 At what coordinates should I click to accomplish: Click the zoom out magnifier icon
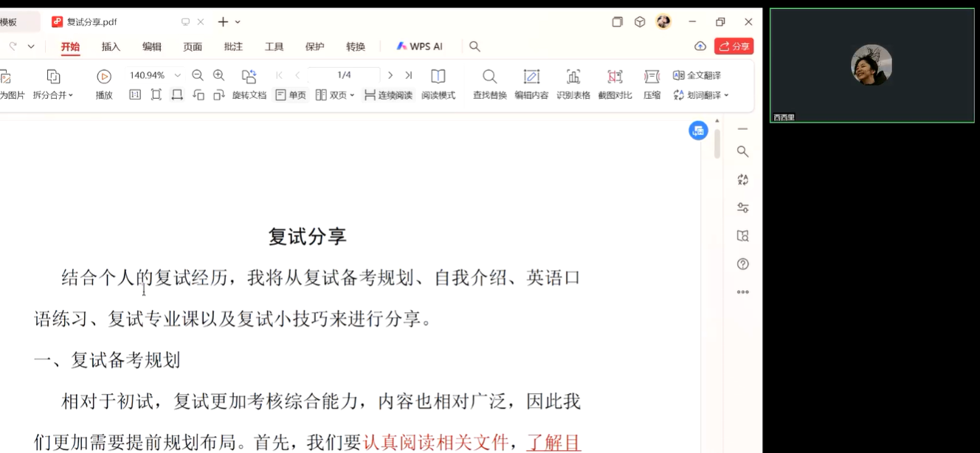198,75
